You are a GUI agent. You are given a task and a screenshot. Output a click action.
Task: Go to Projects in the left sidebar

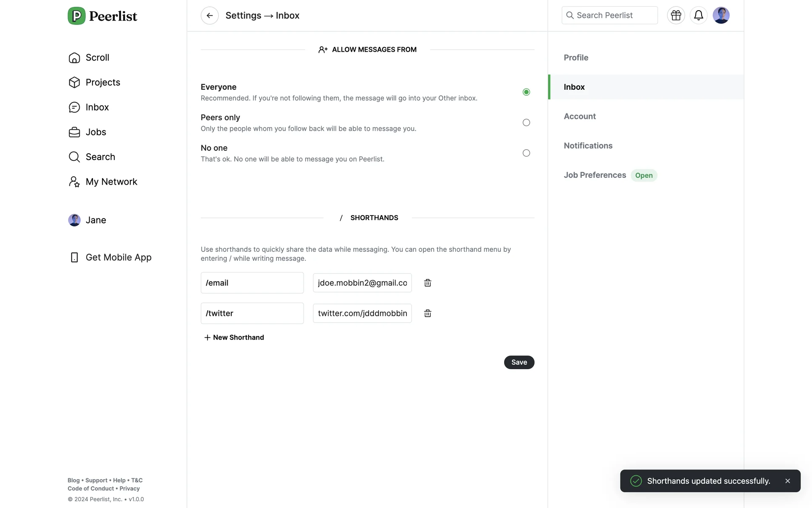[x=103, y=83]
